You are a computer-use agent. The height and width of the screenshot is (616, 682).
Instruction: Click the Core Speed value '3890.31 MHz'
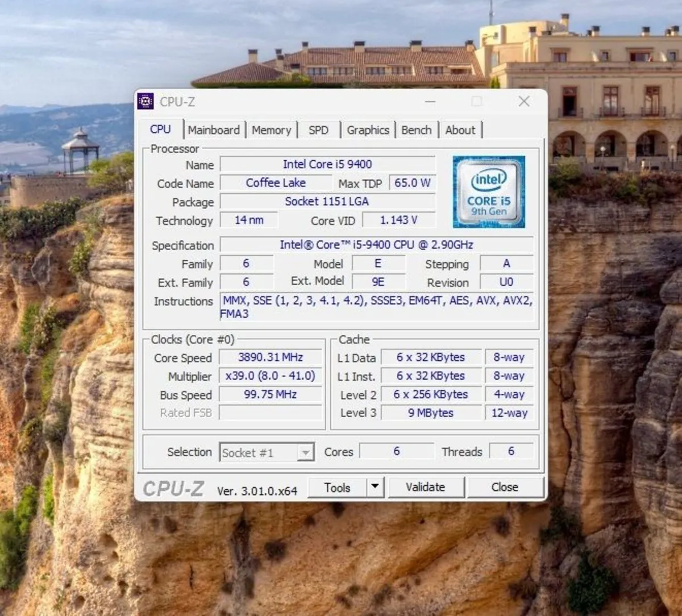coord(271,357)
